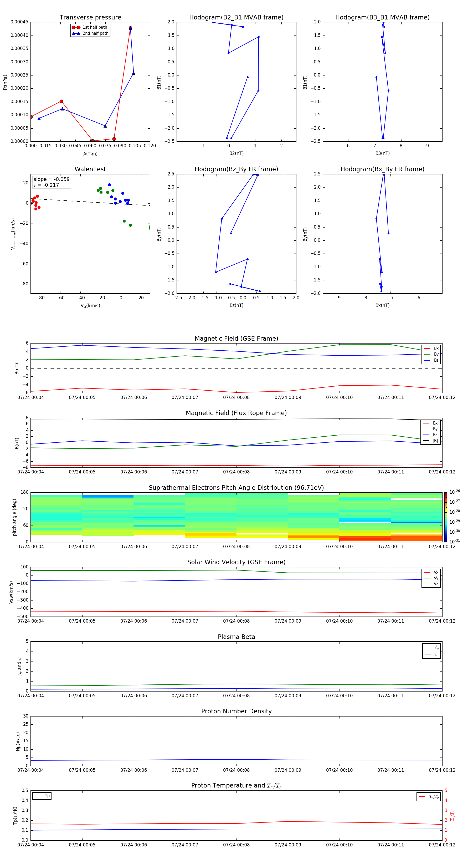Image resolution: width=473 pixels, height=868 pixels.
Task: Click 'Proton Number Density' panel title
Action: click(236, 711)
